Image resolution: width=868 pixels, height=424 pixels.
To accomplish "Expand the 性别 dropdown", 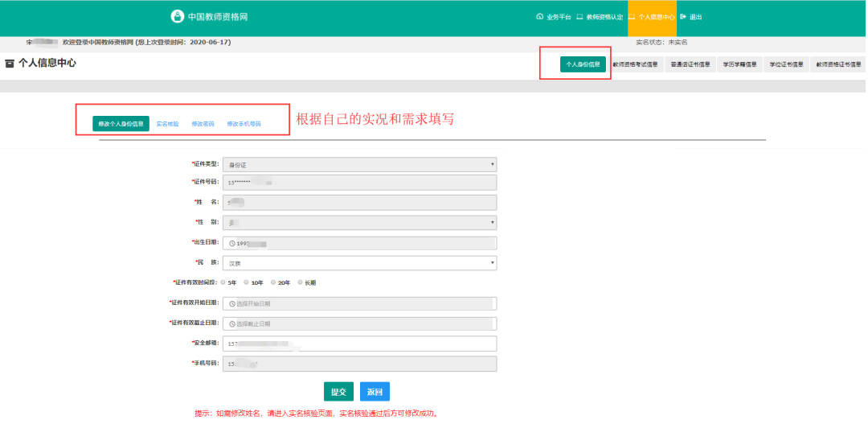I will [360, 222].
